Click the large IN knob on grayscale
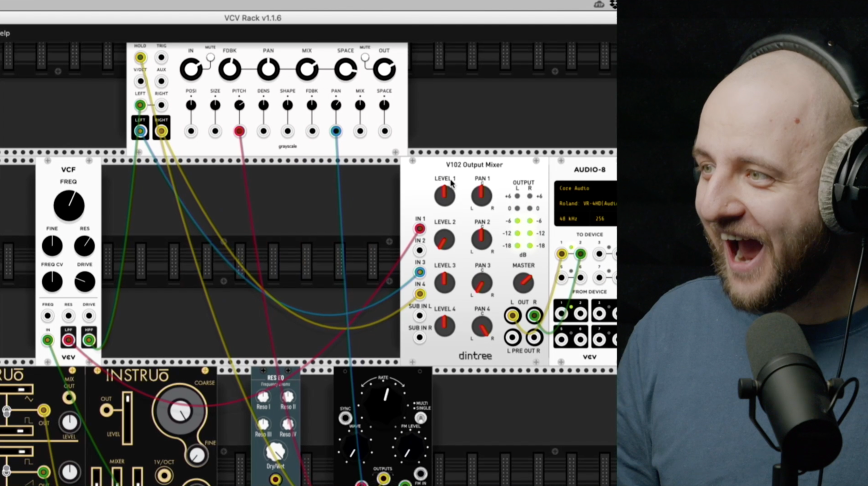Image resolution: width=868 pixels, height=486 pixels. pos(191,69)
